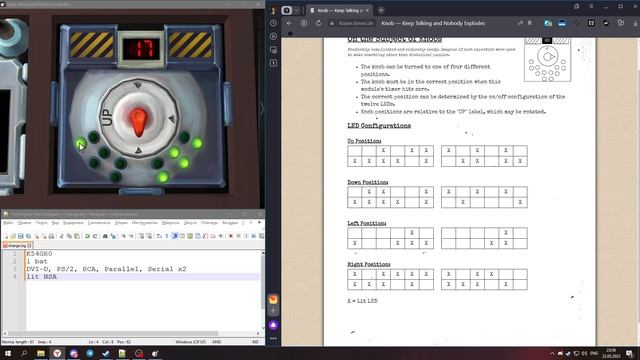Viewport: 640px width, 360px height.
Task: Zoom out using Notepad++ toolbar icon
Action: pyautogui.click(x=131, y=236)
